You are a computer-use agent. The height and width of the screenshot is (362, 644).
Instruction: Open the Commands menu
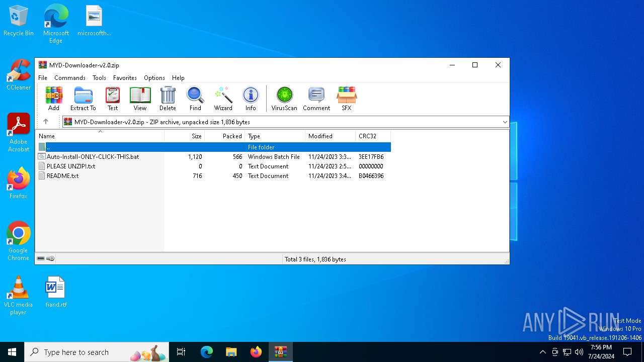click(x=70, y=78)
